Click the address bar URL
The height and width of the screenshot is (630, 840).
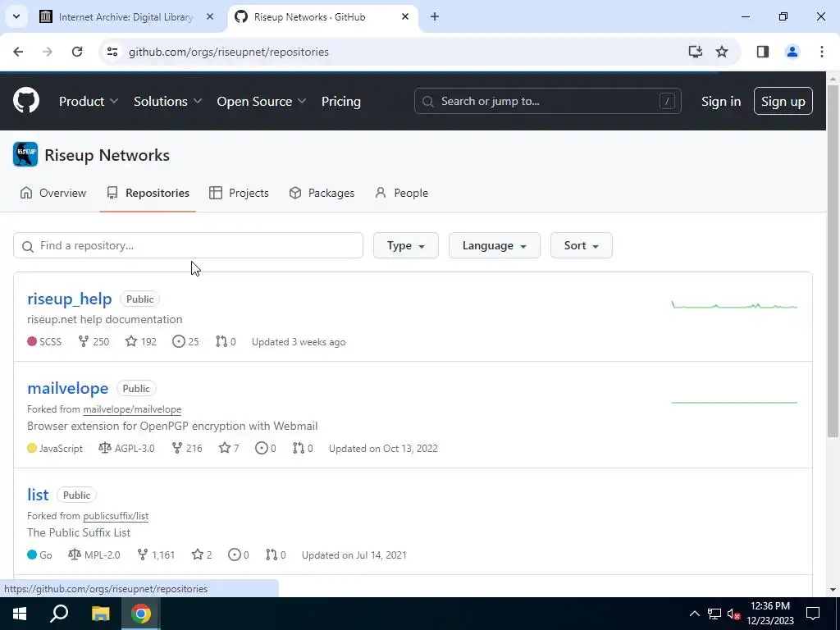point(229,52)
